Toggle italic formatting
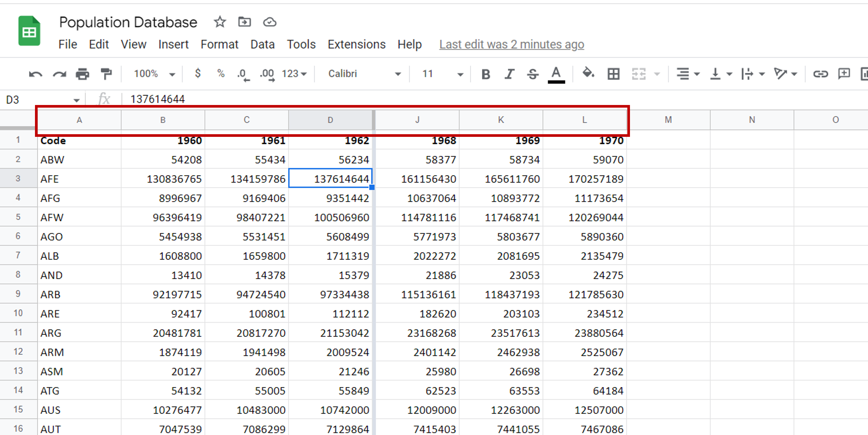Screen dimensions: 868x435 coord(509,74)
